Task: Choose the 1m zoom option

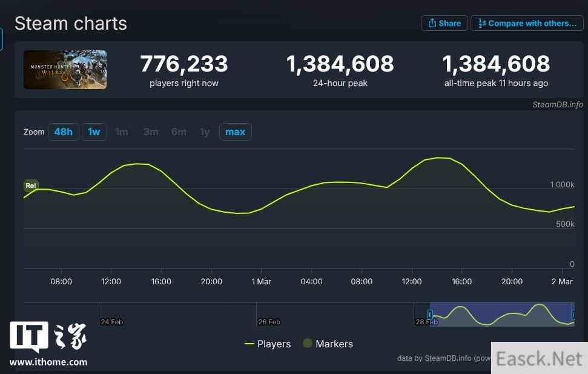Action: (122, 132)
